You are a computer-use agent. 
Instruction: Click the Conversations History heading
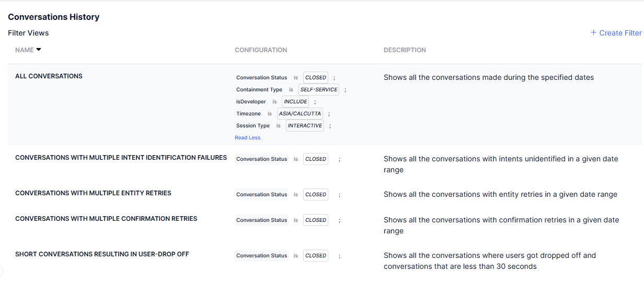(x=53, y=17)
